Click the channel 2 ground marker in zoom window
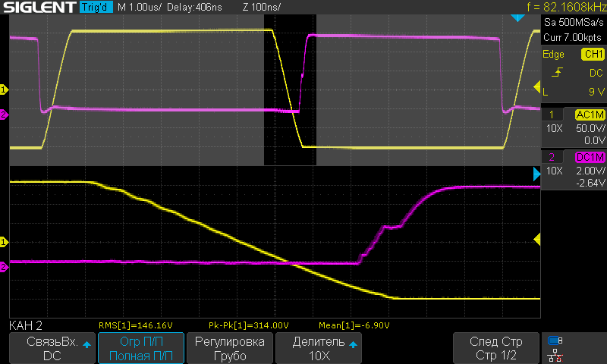Image resolution: width=607 pixels, height=364 pixels. [x=4, y=266]
